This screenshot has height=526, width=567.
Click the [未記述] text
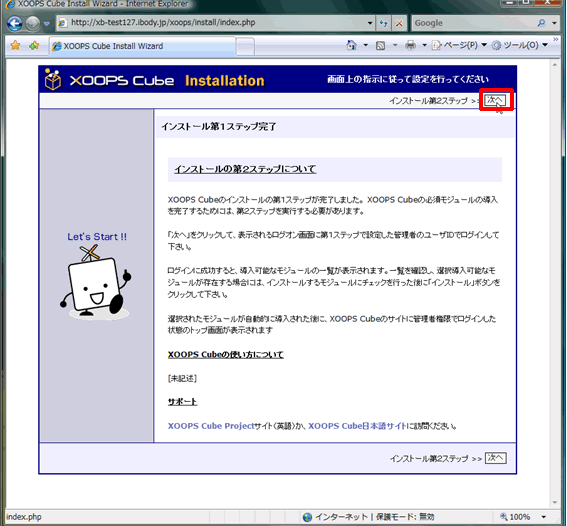(x=182, y=379)
